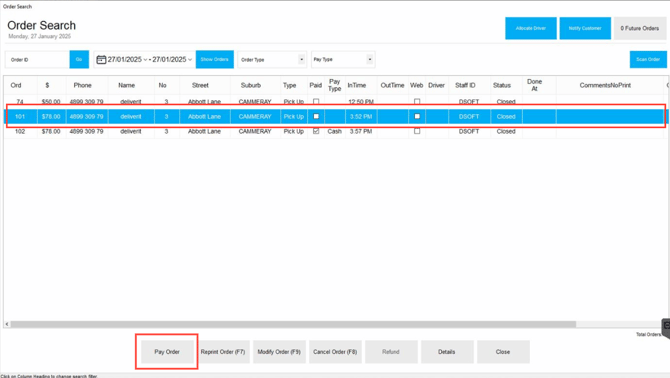
Task: Click the Show Orders button
Action: (215, 59)
